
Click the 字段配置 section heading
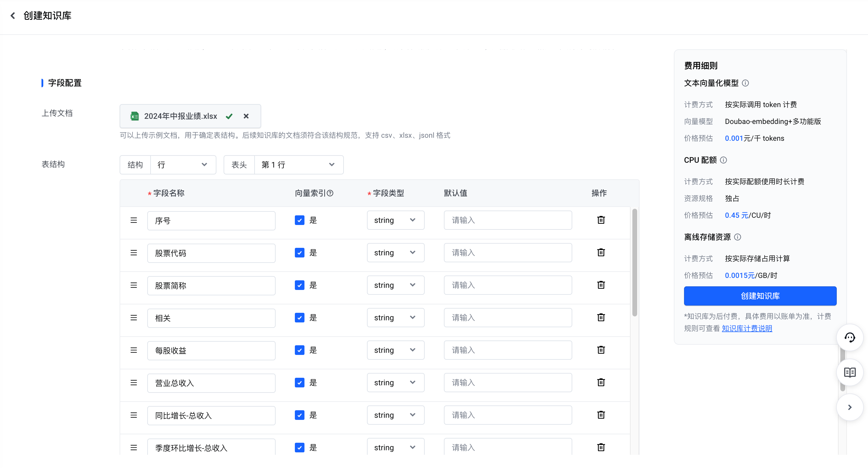[x=65, y=83]
